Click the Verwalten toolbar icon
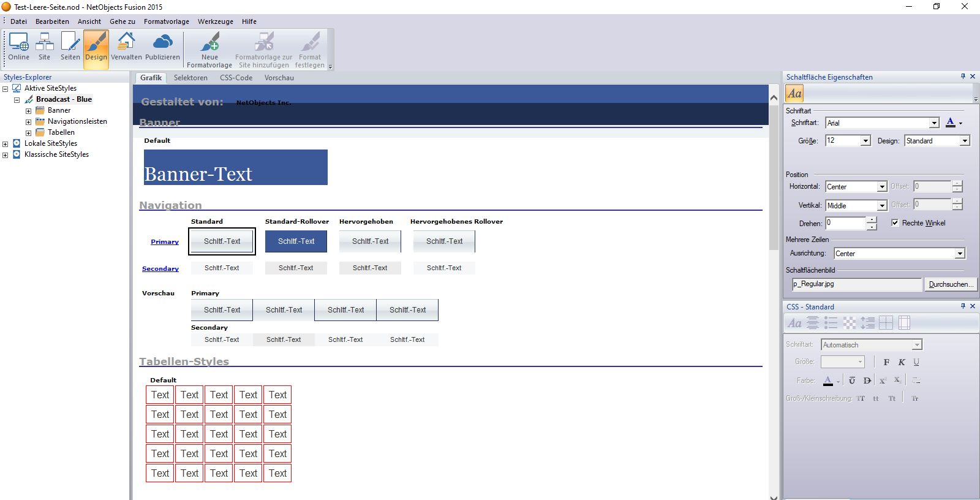 (x=126, y=47)
